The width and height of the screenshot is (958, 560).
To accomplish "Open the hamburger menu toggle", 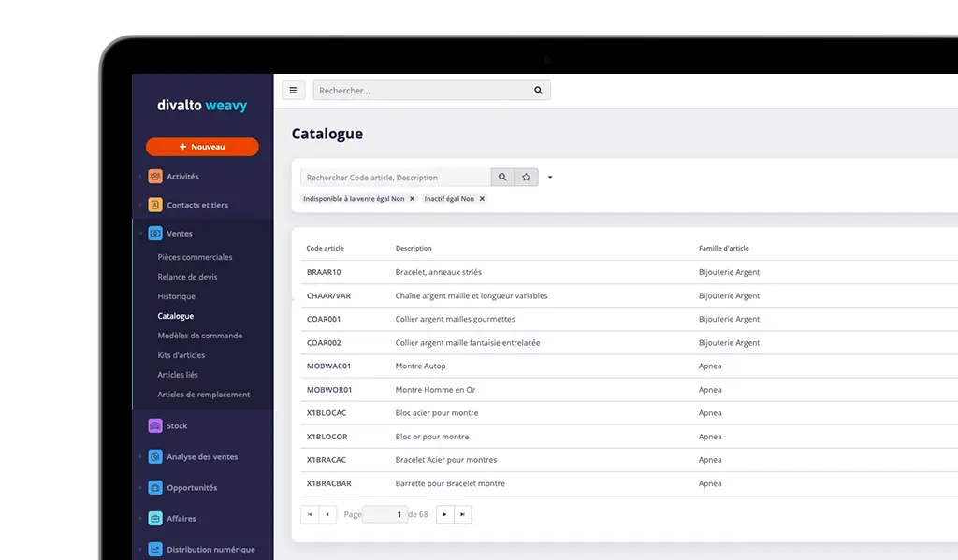I will (x=293, y=91).
